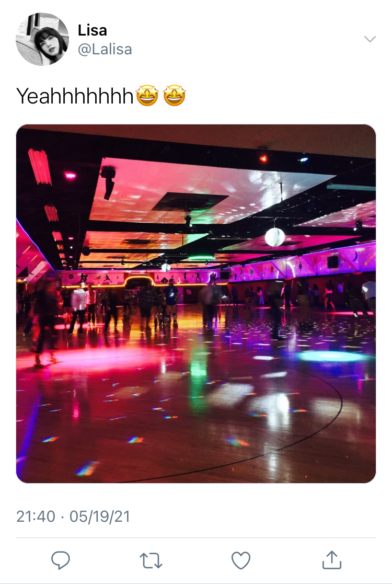
Task: Tap the red neon ceiling lights in photo
Action: pyautogui.click(x=39, y=166)
